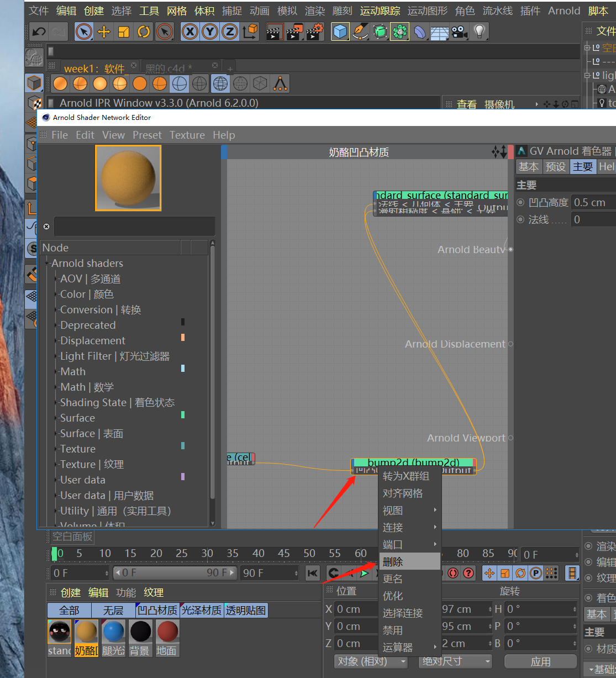Viewport: 616px width, 678px height.
Task: Open Render Settings gear clapperboard icon
Action: point(315,31)
